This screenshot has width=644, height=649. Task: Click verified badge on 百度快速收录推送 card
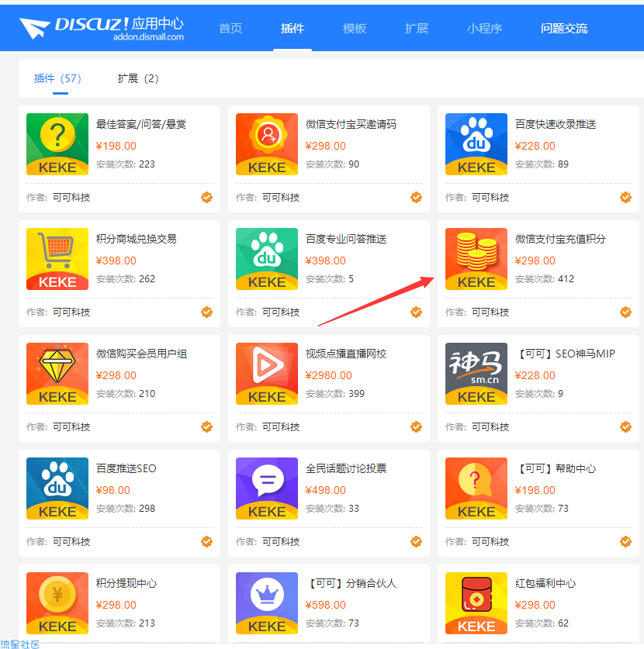pos(626,198)
